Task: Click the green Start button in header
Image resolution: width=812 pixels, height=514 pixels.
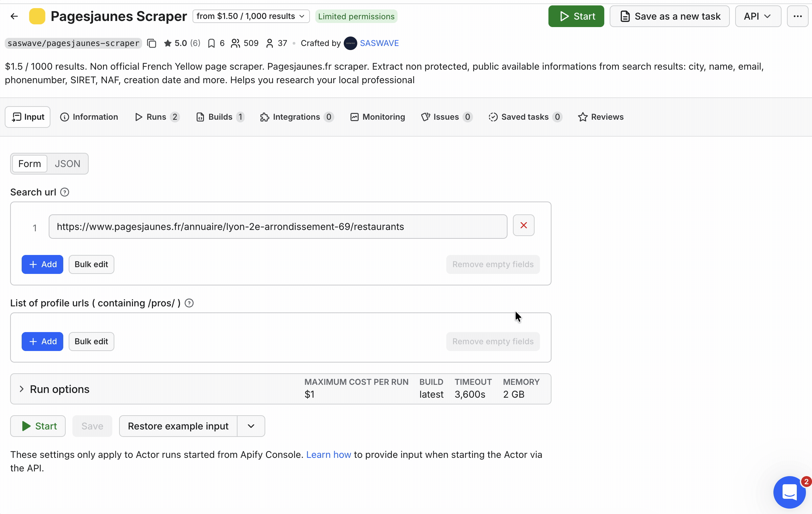Action: coord(576,16)
